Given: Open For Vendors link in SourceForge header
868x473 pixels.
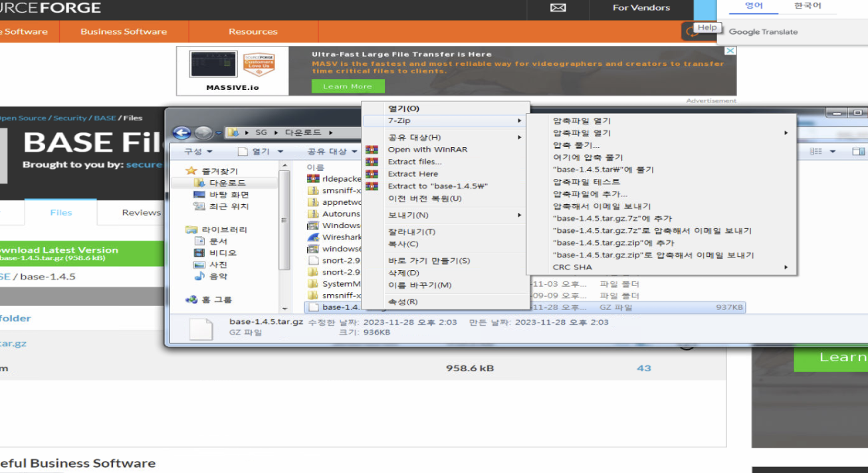Looking at the screenshot, I should coord(641,8).
